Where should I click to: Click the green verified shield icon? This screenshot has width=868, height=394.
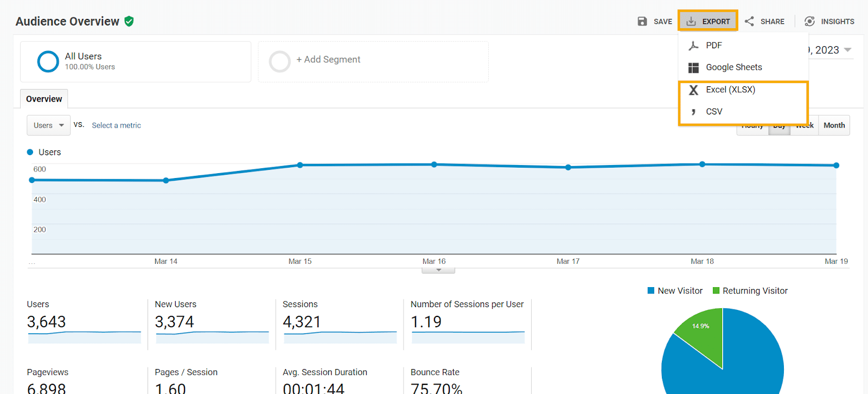coord(129,21)
